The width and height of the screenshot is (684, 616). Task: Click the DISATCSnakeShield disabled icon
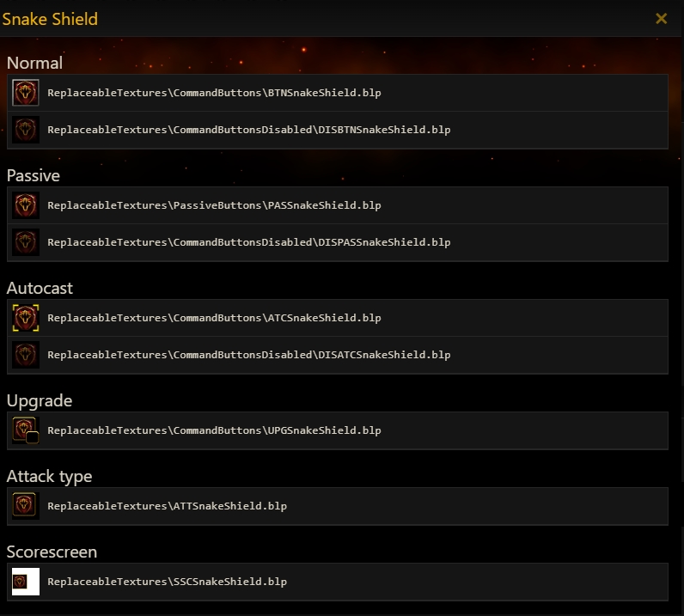tap(26, 355)
